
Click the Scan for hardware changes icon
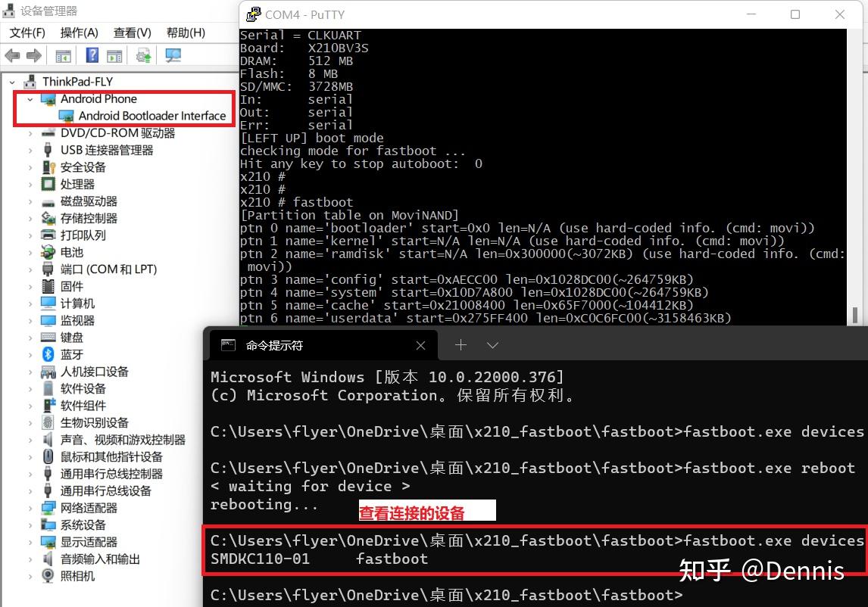coord(172,55)
